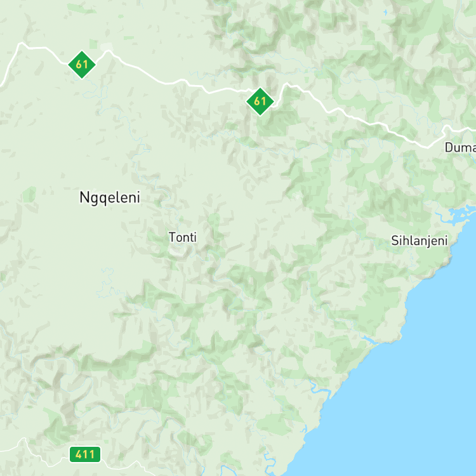Click the white road between both 61 shields
Viewport: 476px width, 476px height.
(170, 83)
